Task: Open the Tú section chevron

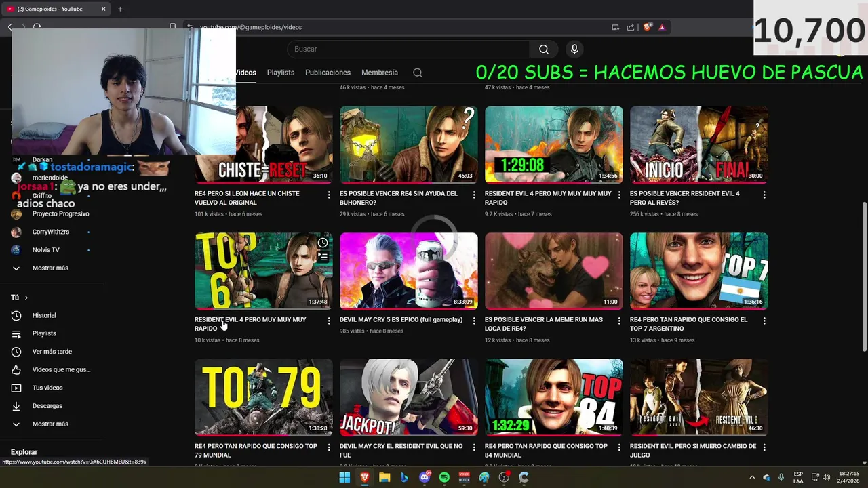Action: [26, 298]
